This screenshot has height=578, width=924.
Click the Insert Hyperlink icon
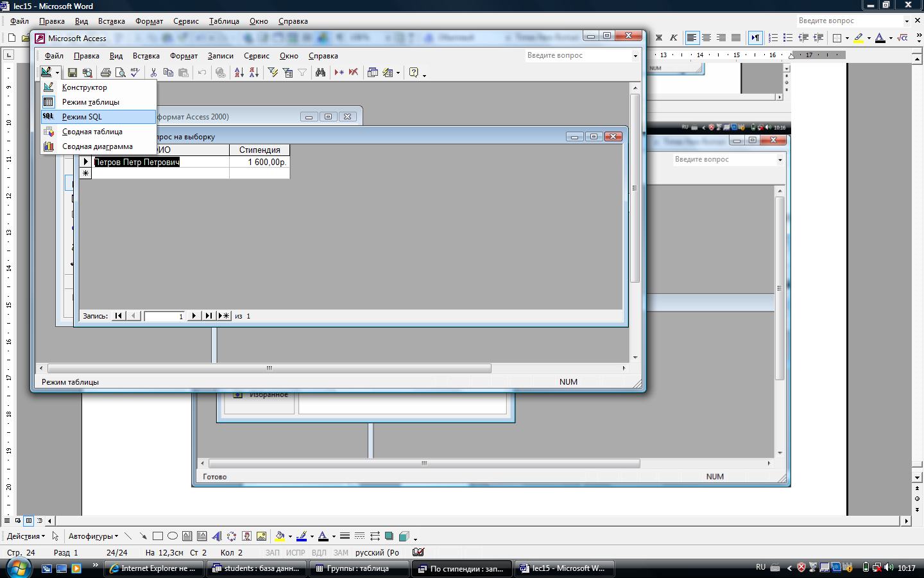[x=221, y=73]
